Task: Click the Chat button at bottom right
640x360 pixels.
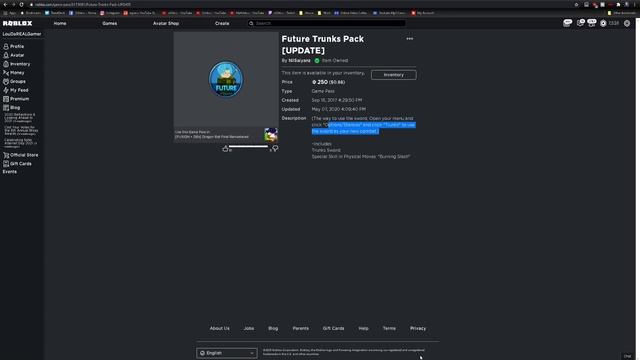Action: click(627, 356)
